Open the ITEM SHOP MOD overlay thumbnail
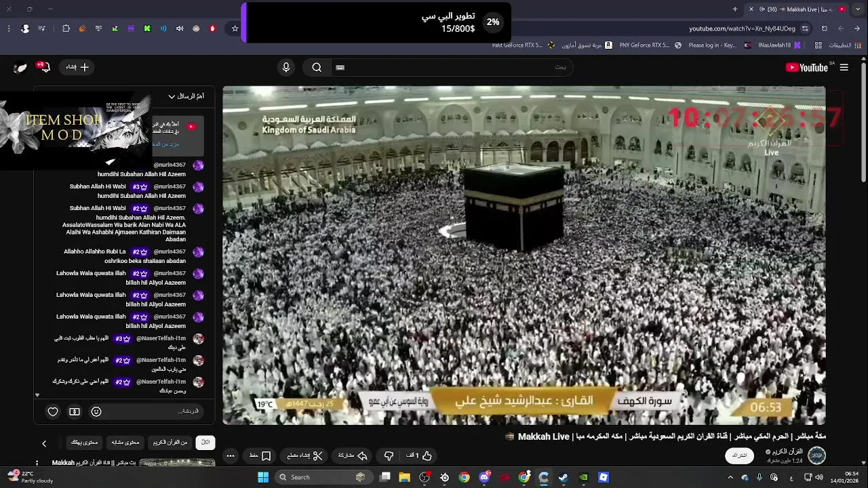 click(75, 130)
